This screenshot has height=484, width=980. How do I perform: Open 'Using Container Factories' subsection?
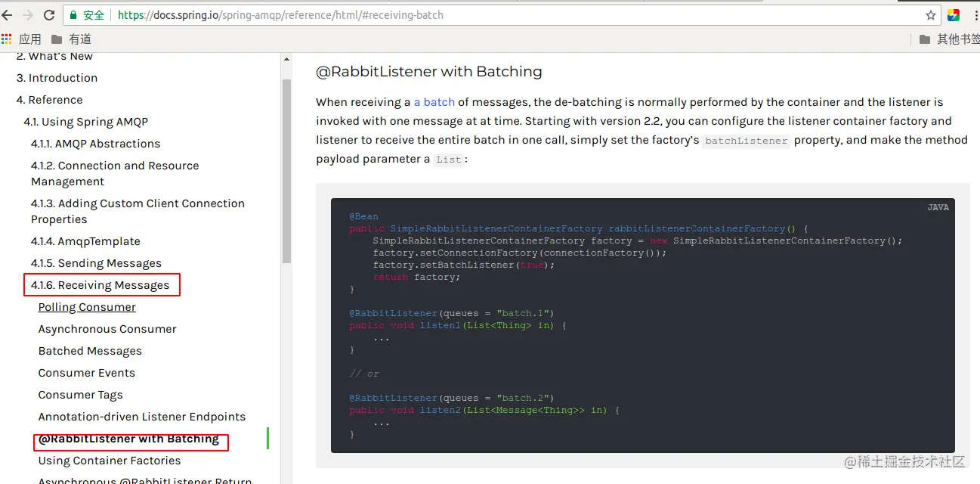110,461
